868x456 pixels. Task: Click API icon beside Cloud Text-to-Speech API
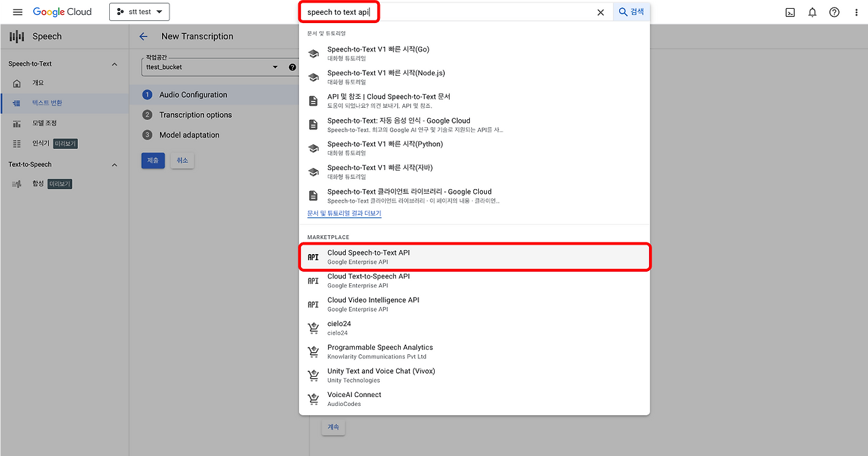point(313,281)
